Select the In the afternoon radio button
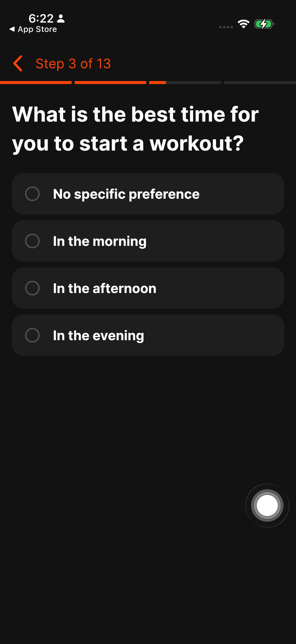The width and height of the screenshot is (296, 644). [x=32, y=288]
